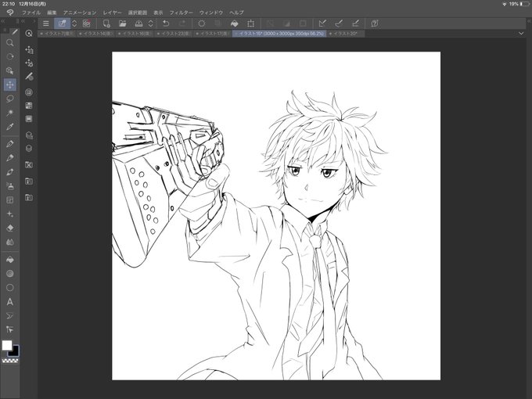
Task: Select the Rotate view tool
Action: click(10, 56)
